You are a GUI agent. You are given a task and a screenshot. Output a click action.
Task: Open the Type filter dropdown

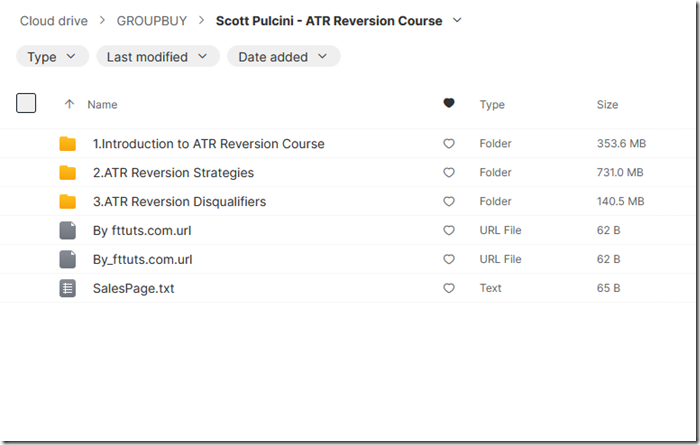[x=52, y=57]
